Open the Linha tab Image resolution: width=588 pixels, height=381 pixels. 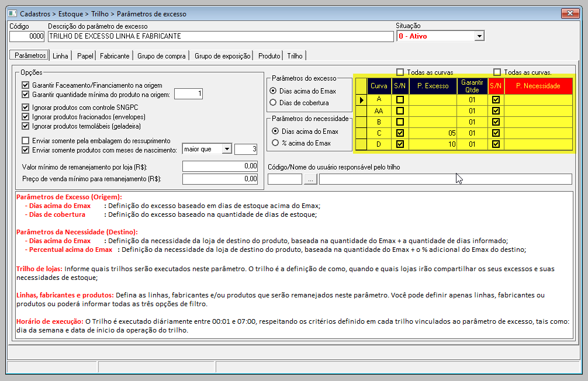click(60, 56)
